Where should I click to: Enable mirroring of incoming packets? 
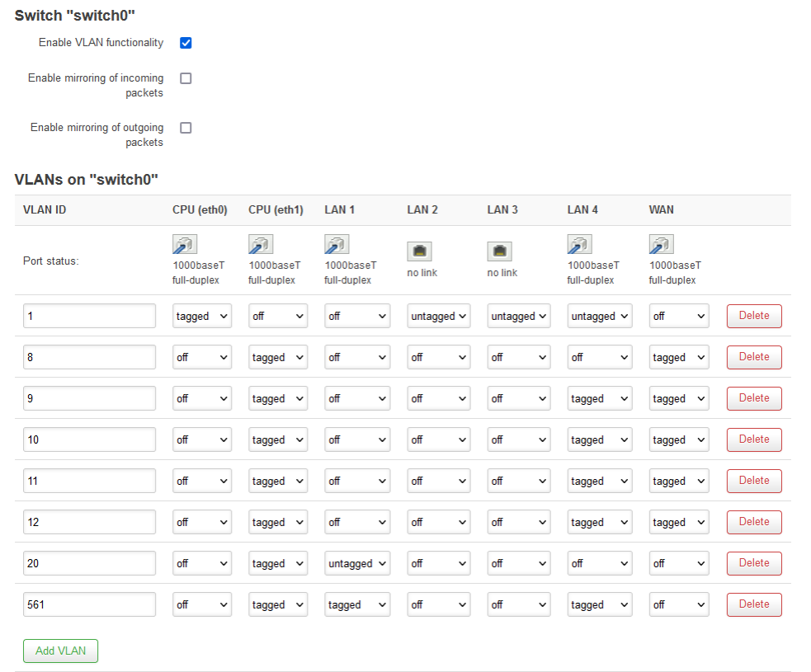(186, 78)
